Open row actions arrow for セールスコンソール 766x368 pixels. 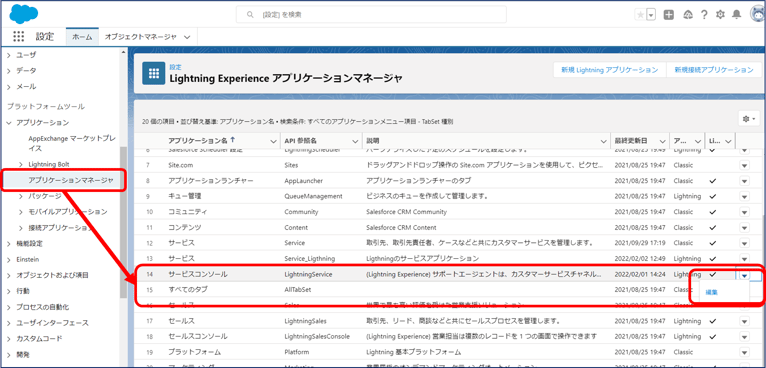744,336
